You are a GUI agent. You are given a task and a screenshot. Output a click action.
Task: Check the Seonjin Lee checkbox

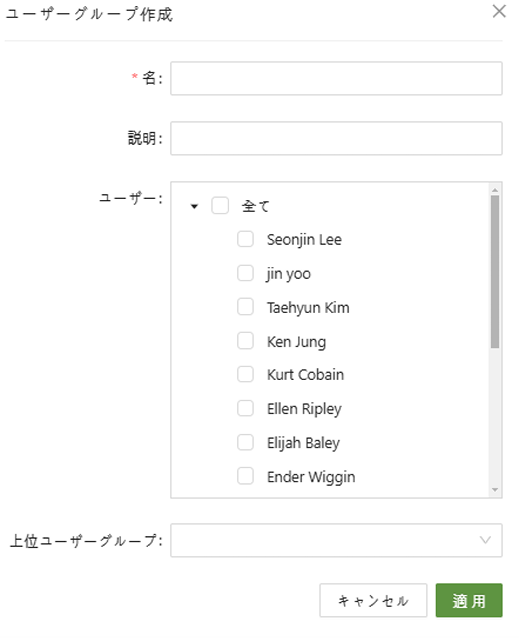click(245, 239)
